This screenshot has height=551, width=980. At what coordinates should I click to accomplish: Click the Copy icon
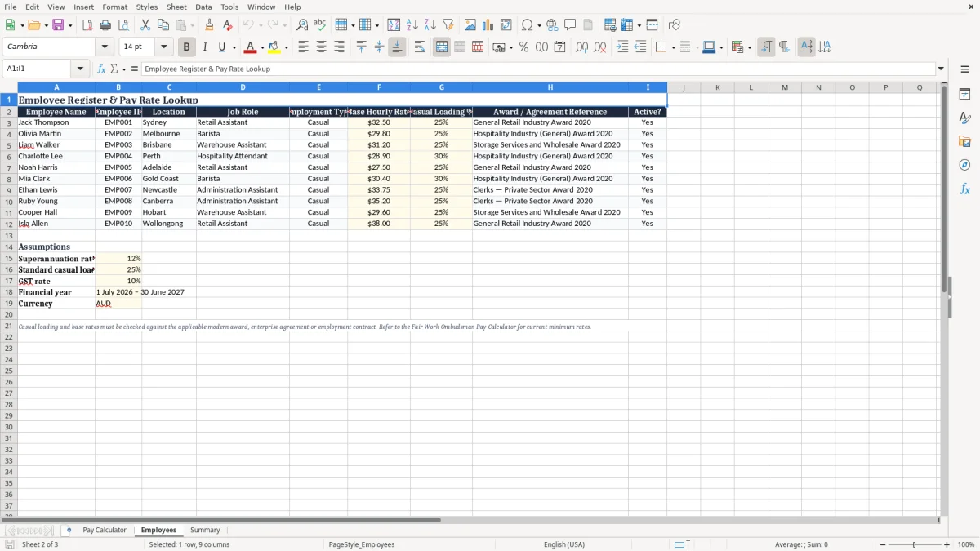click(163, 25)
